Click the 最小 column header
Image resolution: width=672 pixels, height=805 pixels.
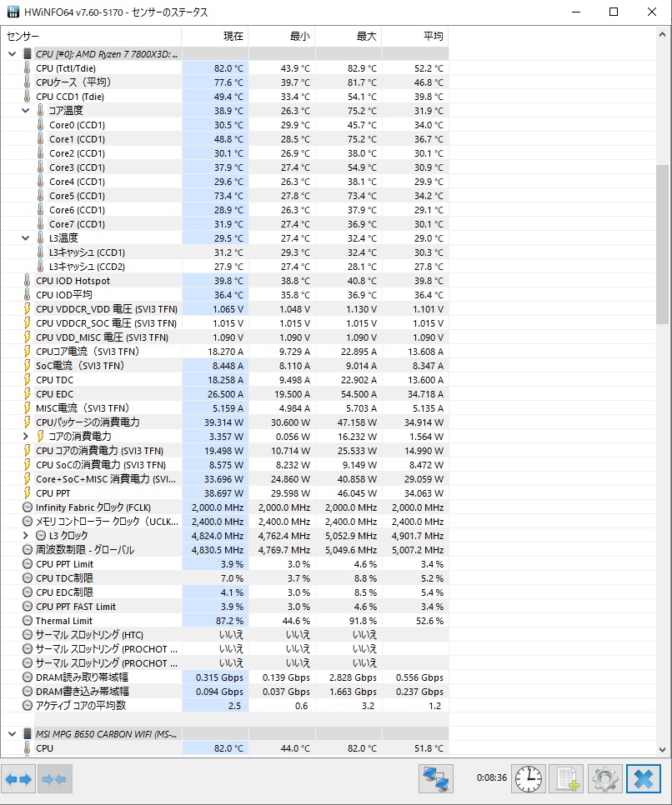pyautogui.click(x=282, y=37)
